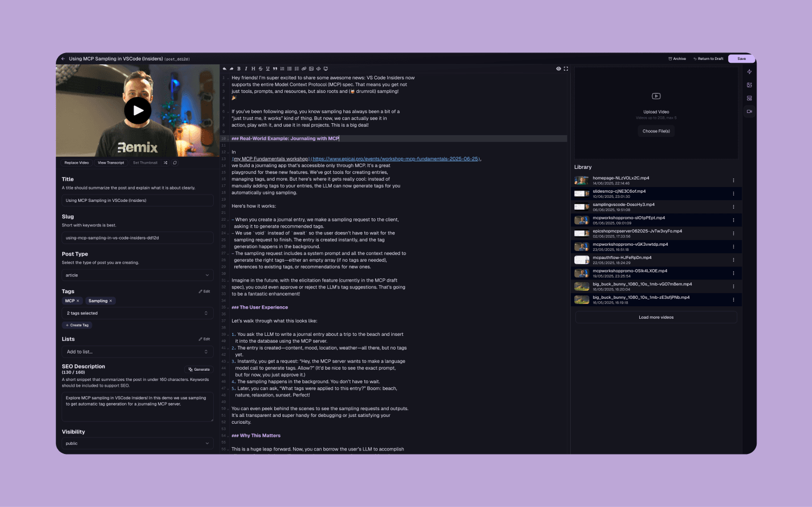Remove the MCP tag
The image size is (812, 507).
point(78,301)
